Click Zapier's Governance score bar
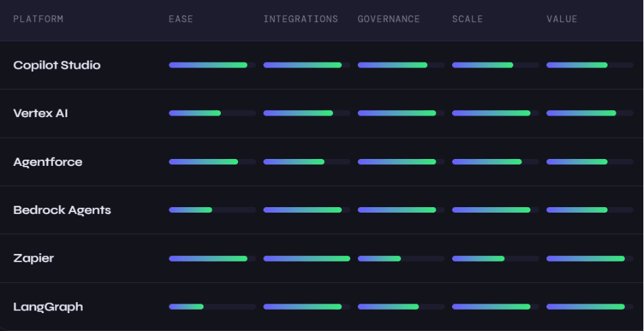This screenshot has width=644, height=331. 401,259
